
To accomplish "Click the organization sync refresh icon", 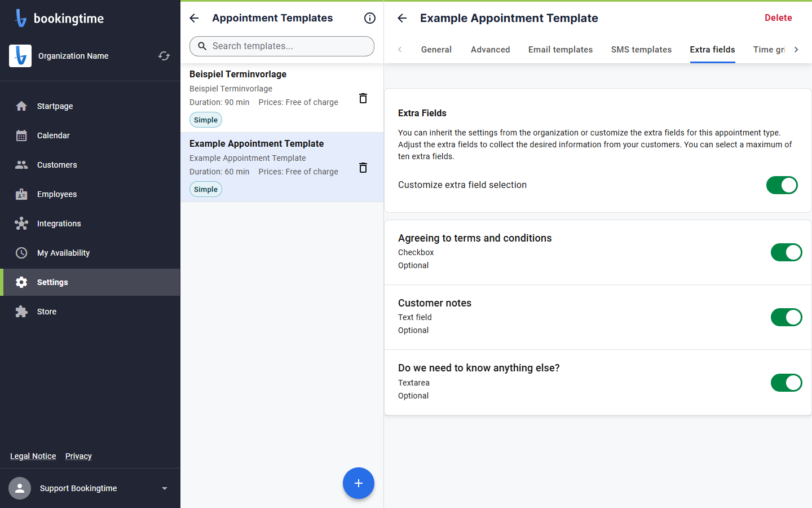I will tap(164, 56).
